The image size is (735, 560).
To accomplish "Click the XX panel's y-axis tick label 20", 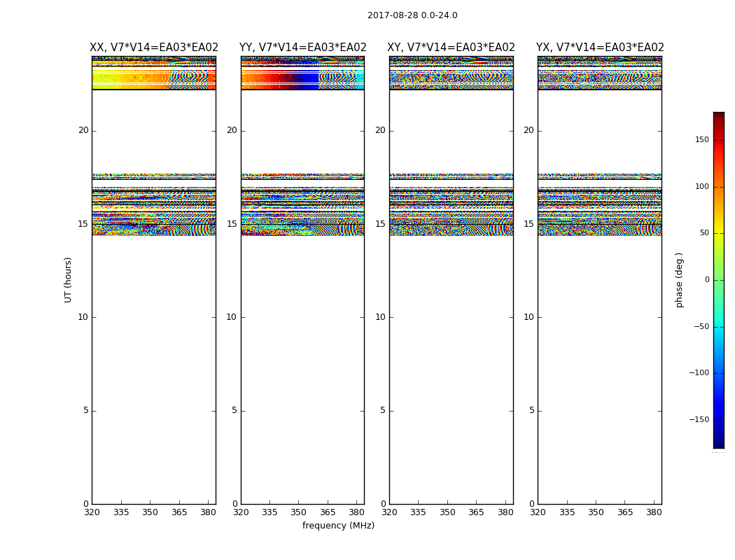I will (83, 130).
